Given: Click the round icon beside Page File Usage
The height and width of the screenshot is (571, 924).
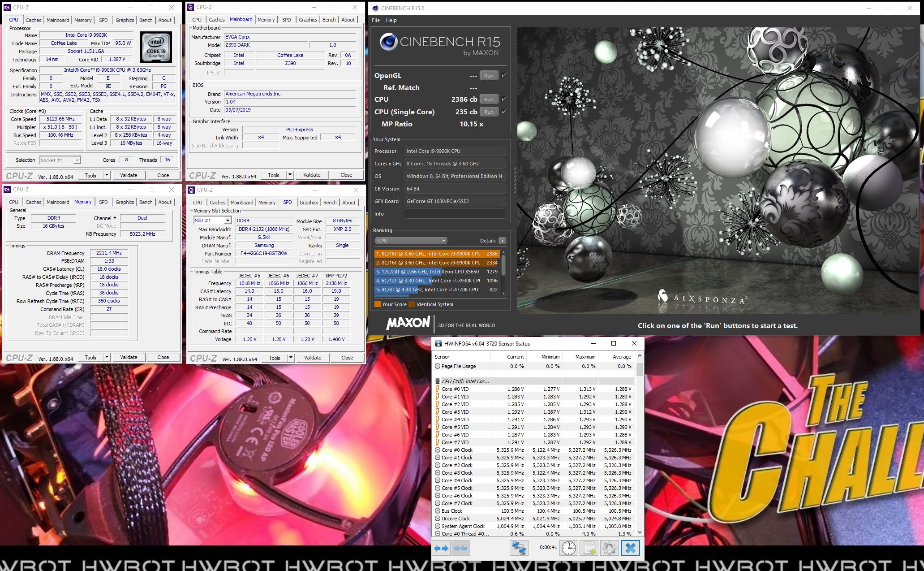Looking at the screenshot, I should [438, 366].
